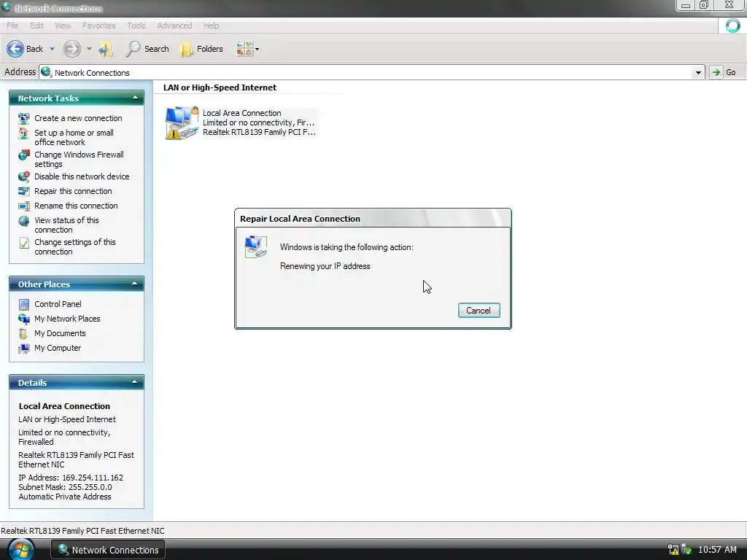Expand the Address bar dropdown
The width and height of the screenshot is (747, 560).
click(698, 73)
